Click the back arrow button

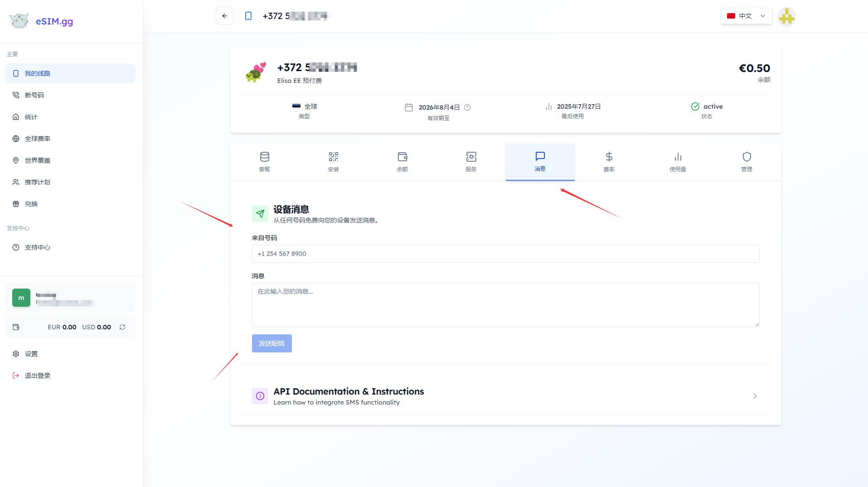225,16
